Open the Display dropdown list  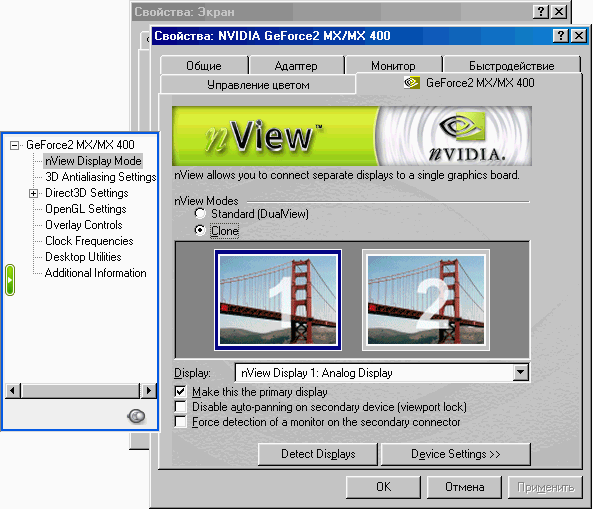[521, 372]
